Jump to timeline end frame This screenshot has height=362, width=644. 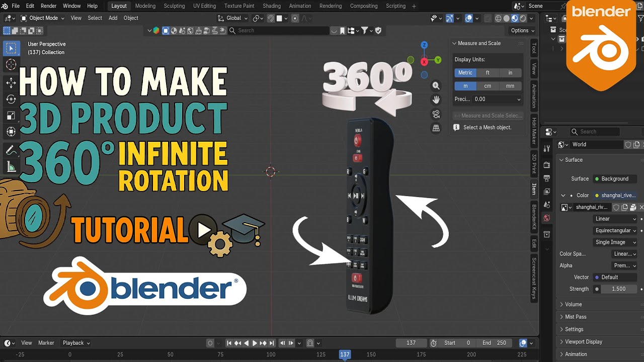point(272,343)
